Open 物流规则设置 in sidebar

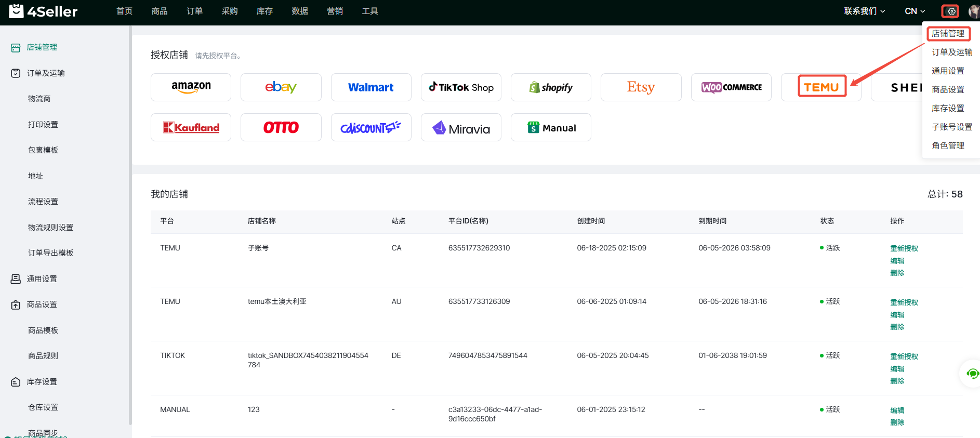click(x=51, y=228)
